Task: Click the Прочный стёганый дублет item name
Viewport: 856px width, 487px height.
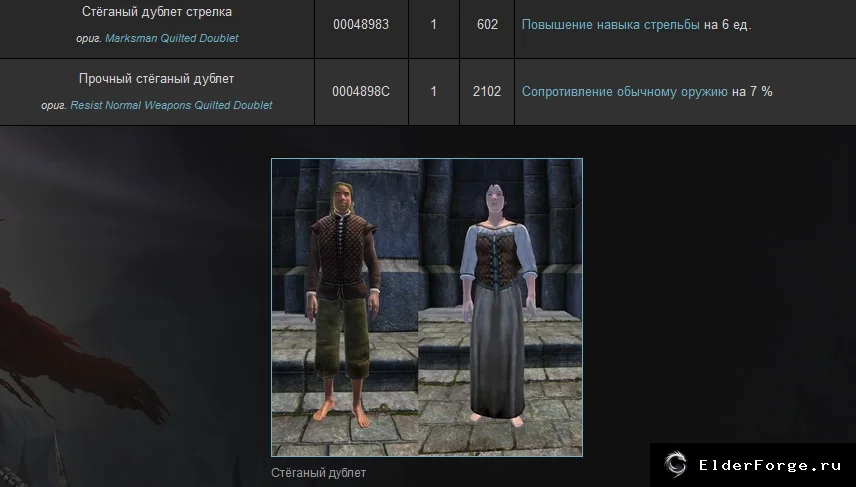Action: [157, 79]
